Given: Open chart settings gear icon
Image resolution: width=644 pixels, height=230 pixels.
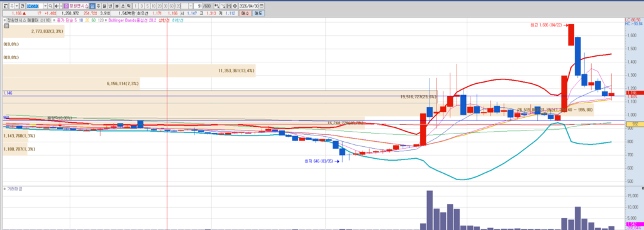Looking at the screenshot, I should point(235,6).
